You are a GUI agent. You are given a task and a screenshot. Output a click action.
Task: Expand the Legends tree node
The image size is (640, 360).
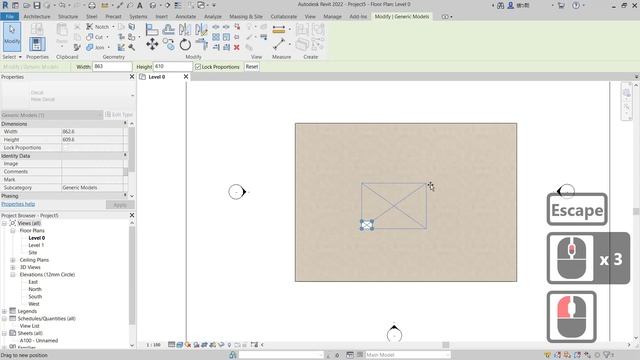point(4,311)
